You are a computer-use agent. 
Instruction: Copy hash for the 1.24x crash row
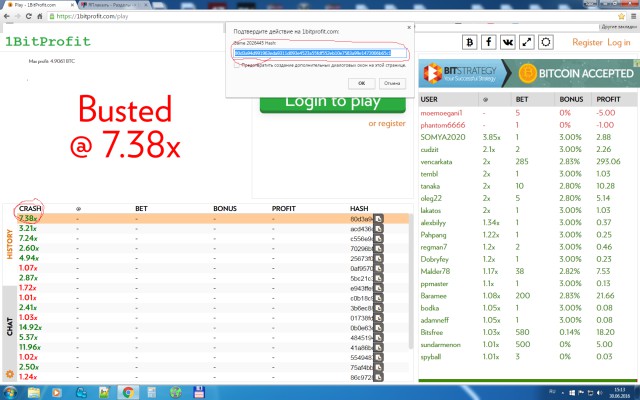(378, 377)
